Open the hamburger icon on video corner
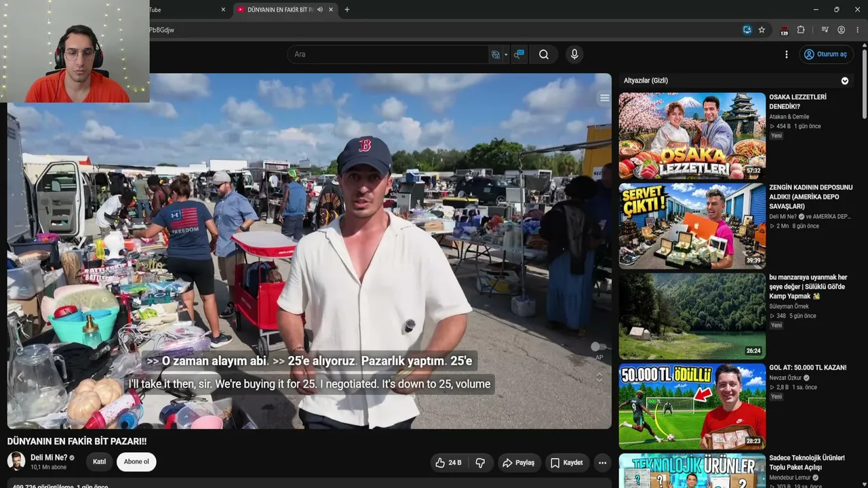Screen dimensions: 868x488 click(604, 98)
